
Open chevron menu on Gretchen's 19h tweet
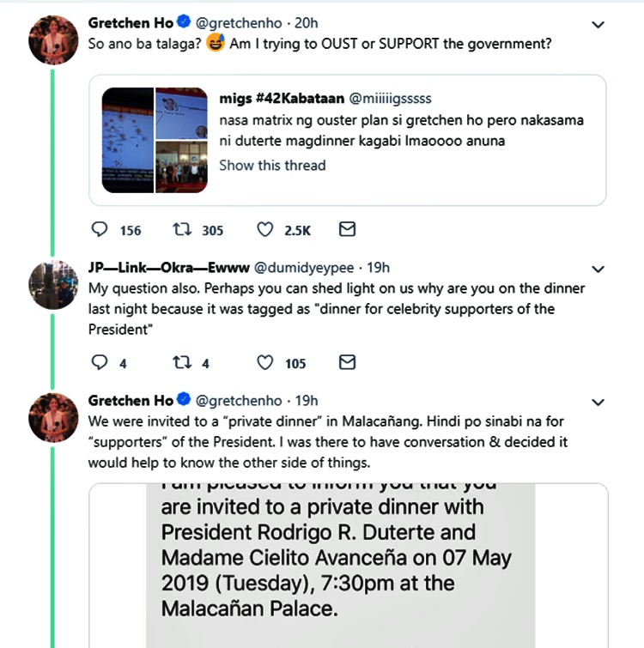pyautogui.click(x=598, y=403)
